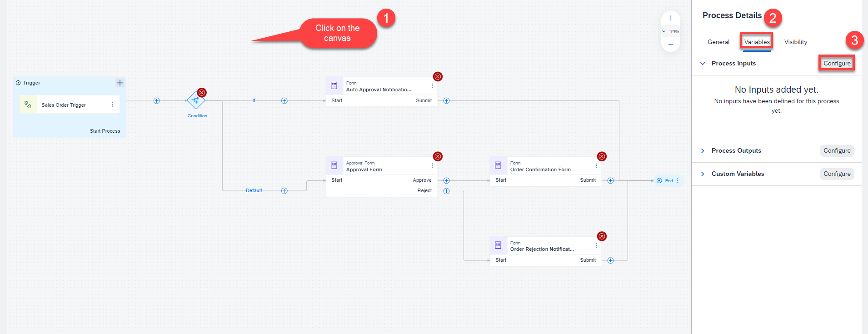
Task: Expand the Process Outputs section
Action: [x=703, y=151]
